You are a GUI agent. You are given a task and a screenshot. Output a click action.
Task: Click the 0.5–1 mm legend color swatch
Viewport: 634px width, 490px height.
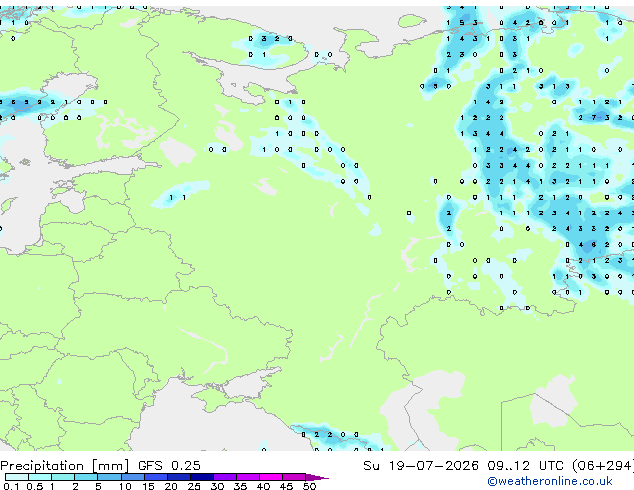pos(40,477)
